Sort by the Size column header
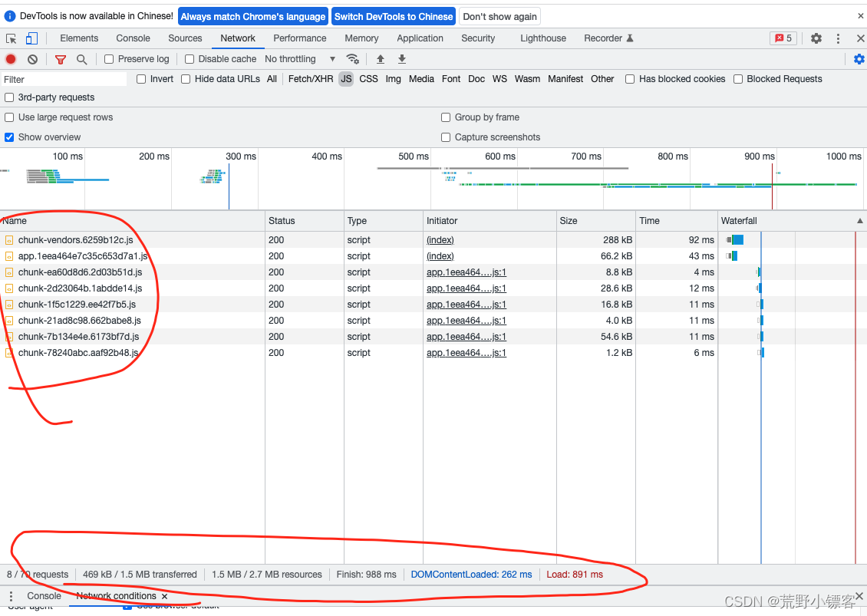Screen dimensions: 867x616 point(595,221)
